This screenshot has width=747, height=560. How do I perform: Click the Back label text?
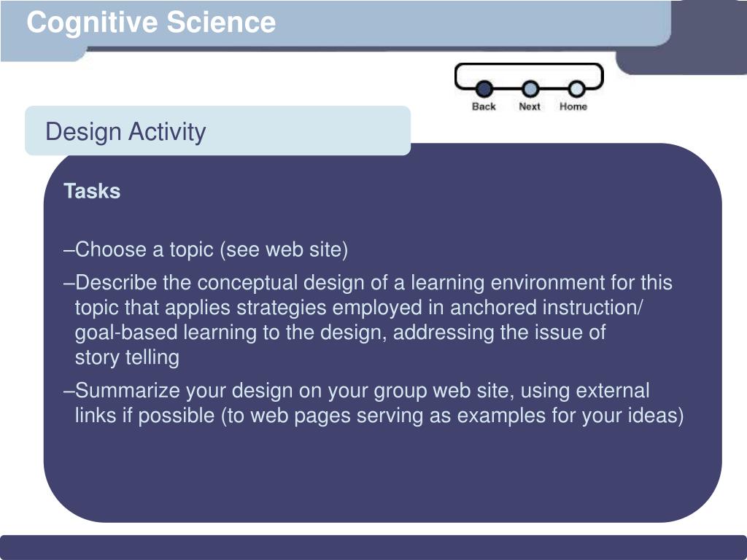click(x=484, y=106)
